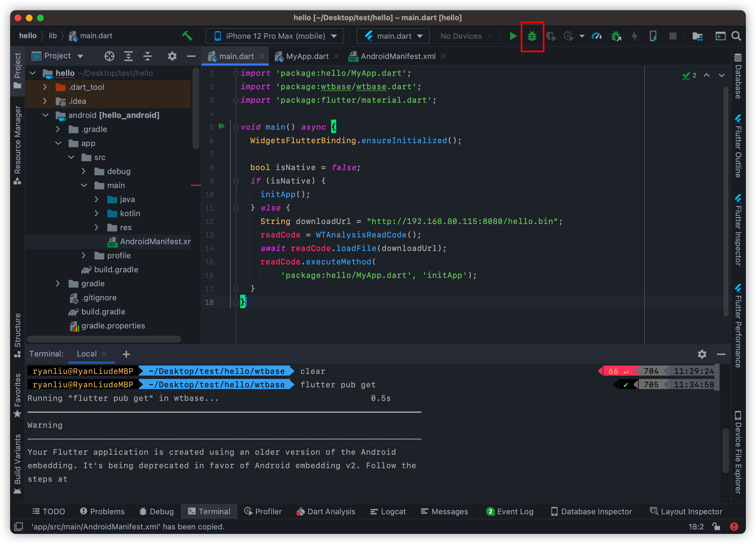
Task: Open Flutter performance gauge icon in toolbar
Action: coord(596,36)
